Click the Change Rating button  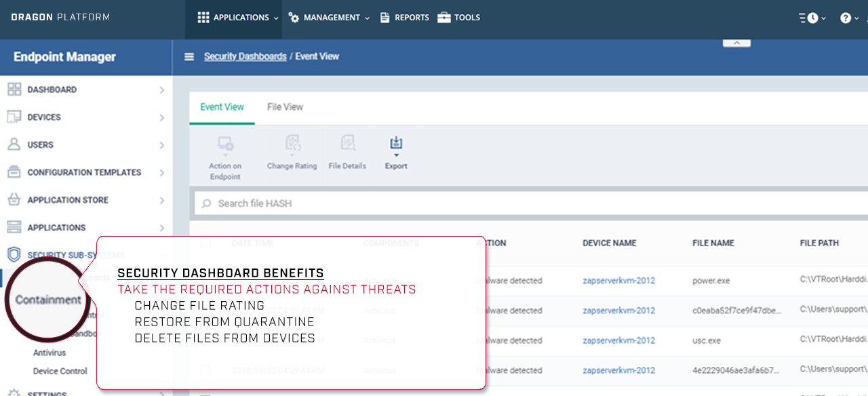pos(292,153)
